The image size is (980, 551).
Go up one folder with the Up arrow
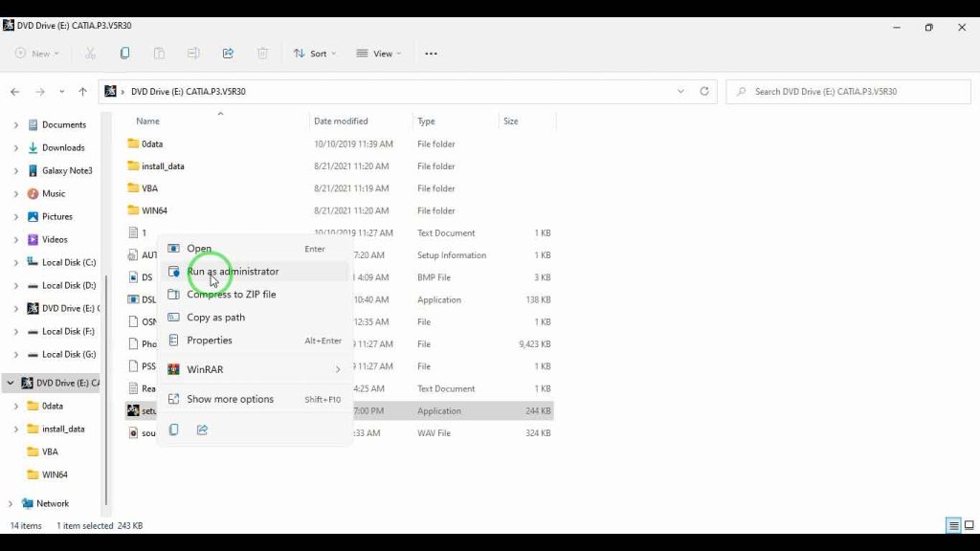point(82,92)
